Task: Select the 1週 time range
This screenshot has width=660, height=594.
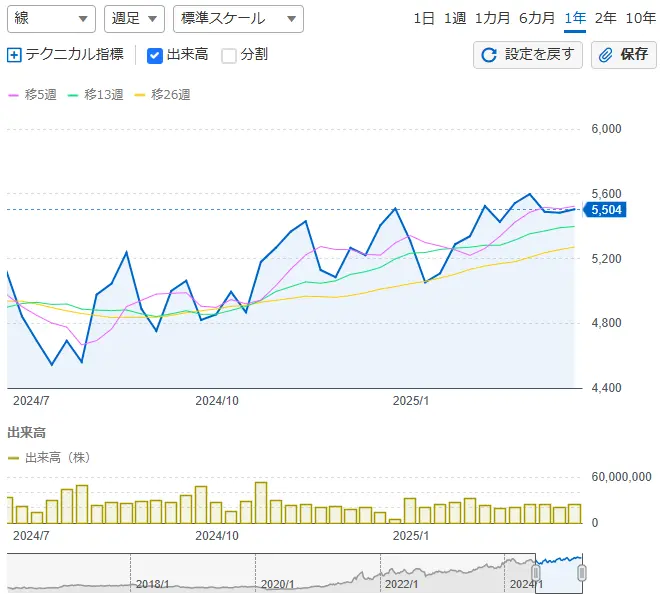Action: pyautogui.click(x=455, y=19)
